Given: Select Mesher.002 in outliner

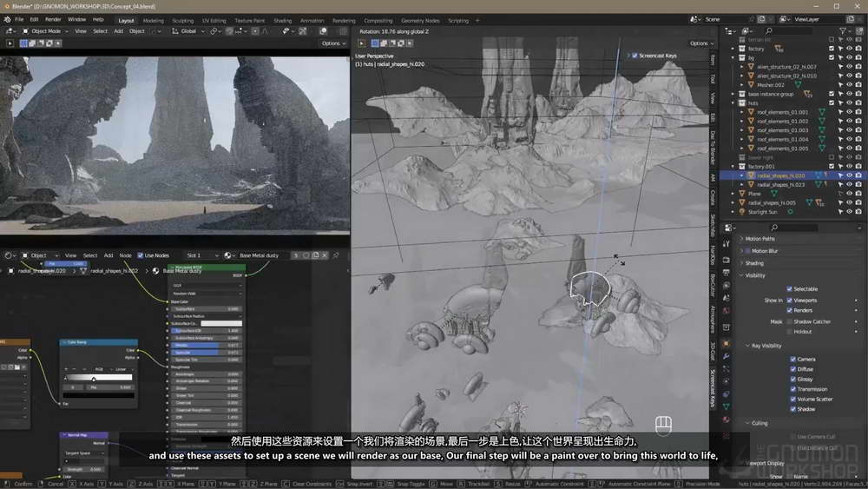Looking at the screenshot, I should (771, 85).
